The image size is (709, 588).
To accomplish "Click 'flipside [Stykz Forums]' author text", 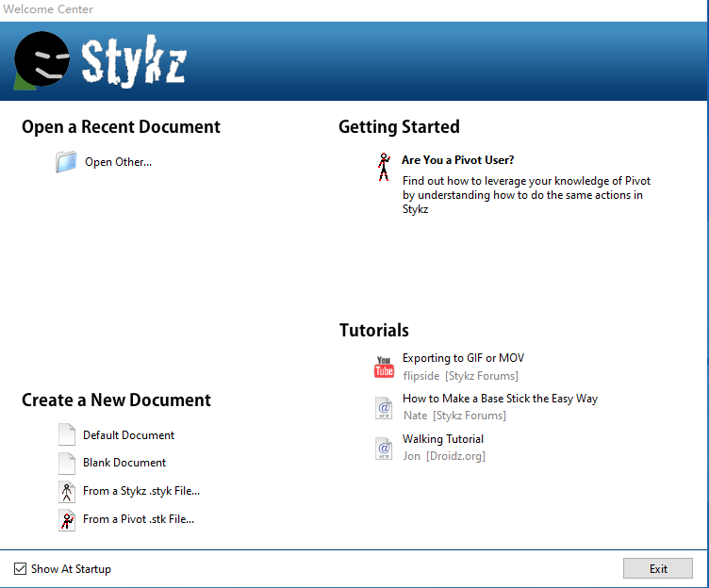I will coord(460,376).
